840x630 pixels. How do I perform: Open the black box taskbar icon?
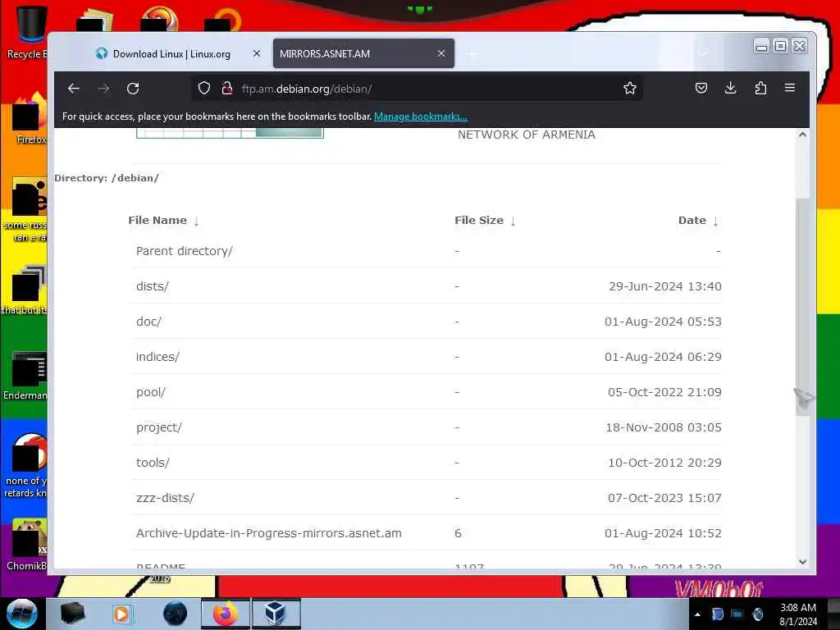tap(72, 614)
